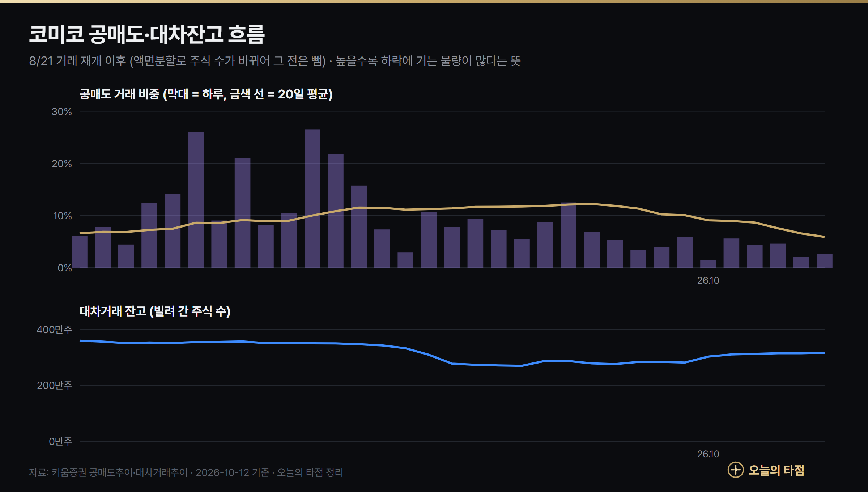The height and width of the screenshot is (492, 868).
Task: Click the plus-circle logo icon beside 오늘의 타점
Action: (x=735, y=470)
